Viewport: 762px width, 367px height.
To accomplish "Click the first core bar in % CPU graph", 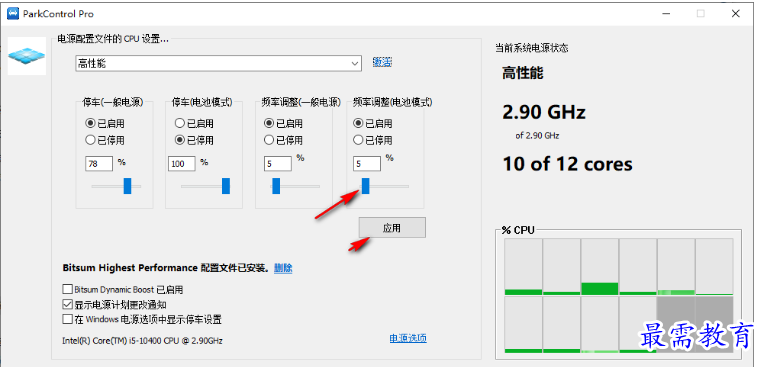I will 523,266.
